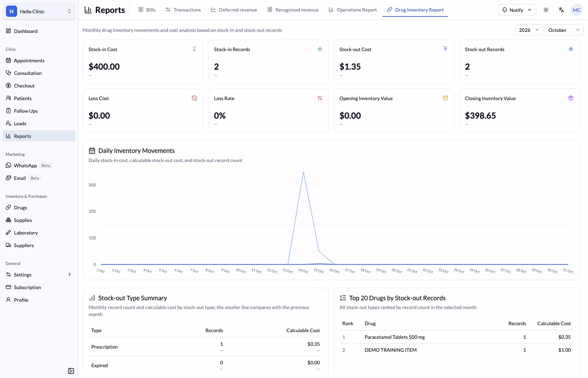Click the Stock-in Records hash icon

[320, 49]
